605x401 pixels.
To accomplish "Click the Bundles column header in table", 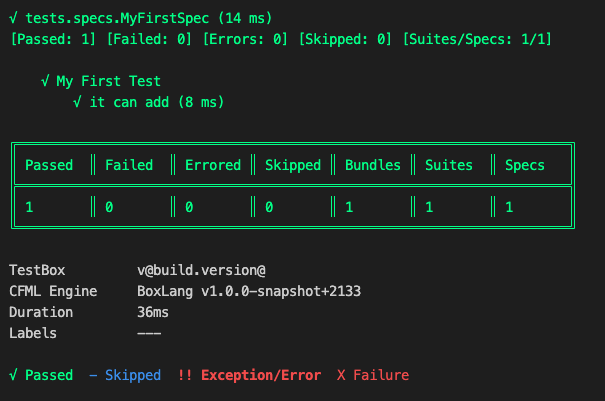I will [x=373, y=165].
